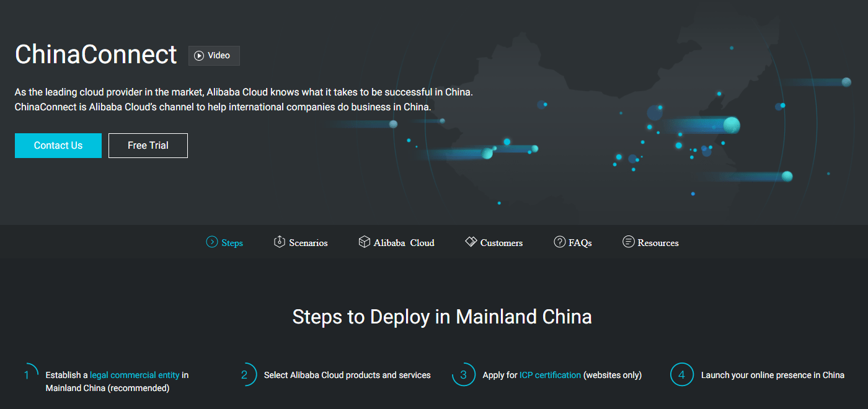Start a Free Trial
This screenshot has height=409, width=868.
coord(148,146)
